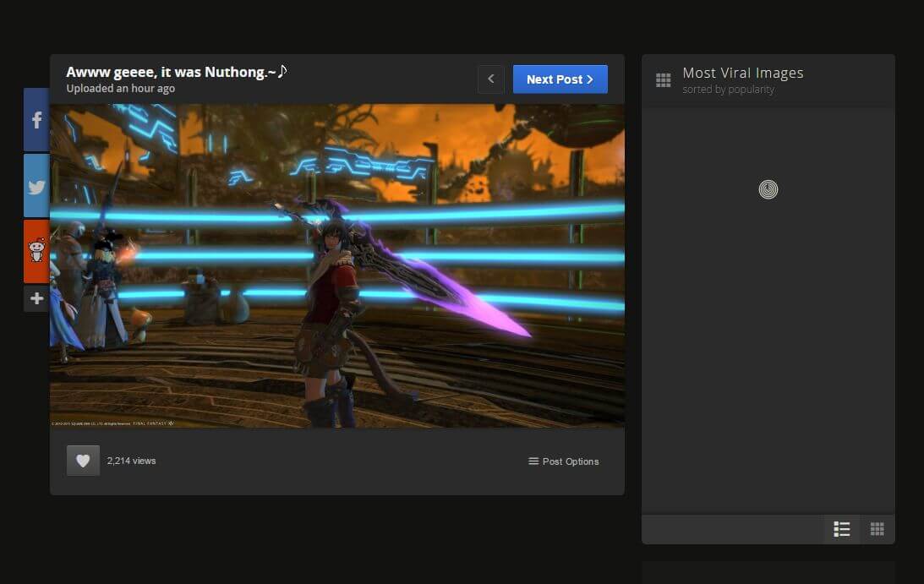The height and width of the screenshot is (584, 924).
Task: Click the post title 'Awww geeee, it was Nuthong'
Action: tap(176, 72)
